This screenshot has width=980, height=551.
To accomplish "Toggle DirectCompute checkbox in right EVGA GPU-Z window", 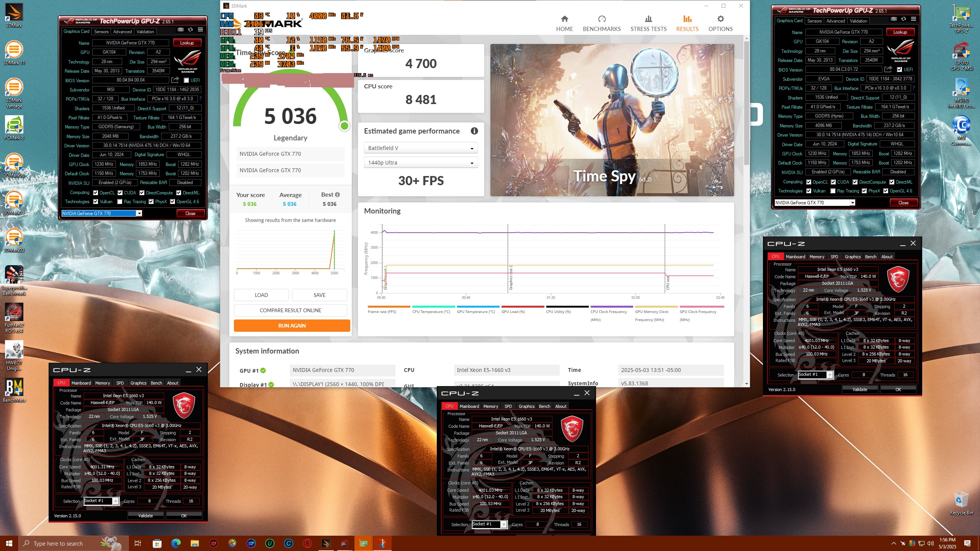I will pyautogui.click(x=855, y=182).
